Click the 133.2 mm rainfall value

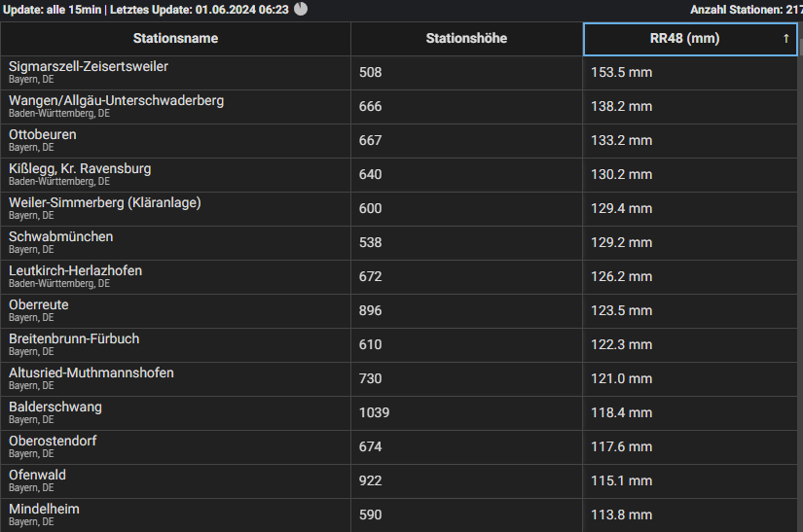[622, 141]
